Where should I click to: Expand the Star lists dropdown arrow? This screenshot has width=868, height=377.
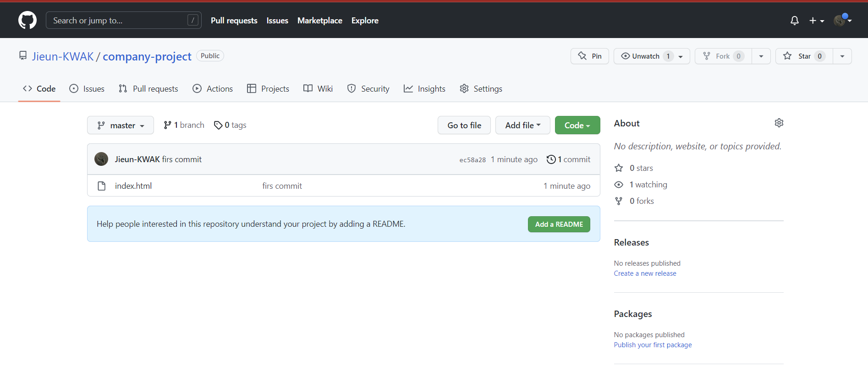pos(842,56)
